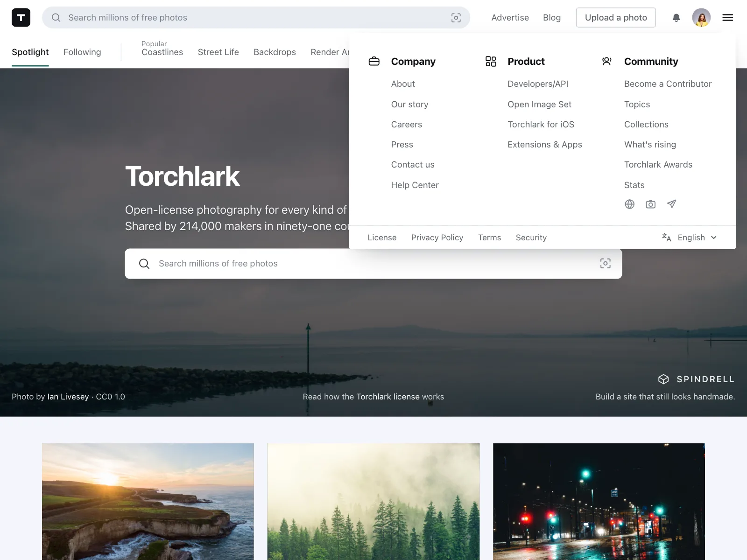Click the briefcase icon beside Company
The height and width of the screenshot is (560, 747).
[374, 61]
